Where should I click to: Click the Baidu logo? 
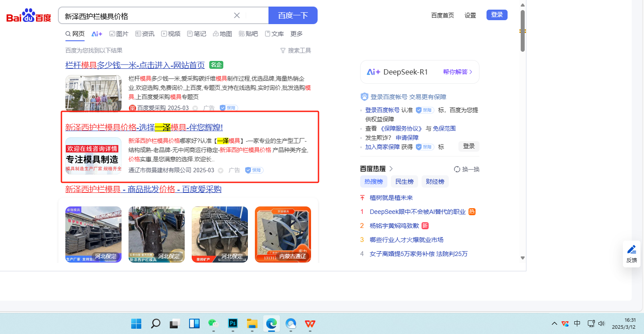pos(29,16)
